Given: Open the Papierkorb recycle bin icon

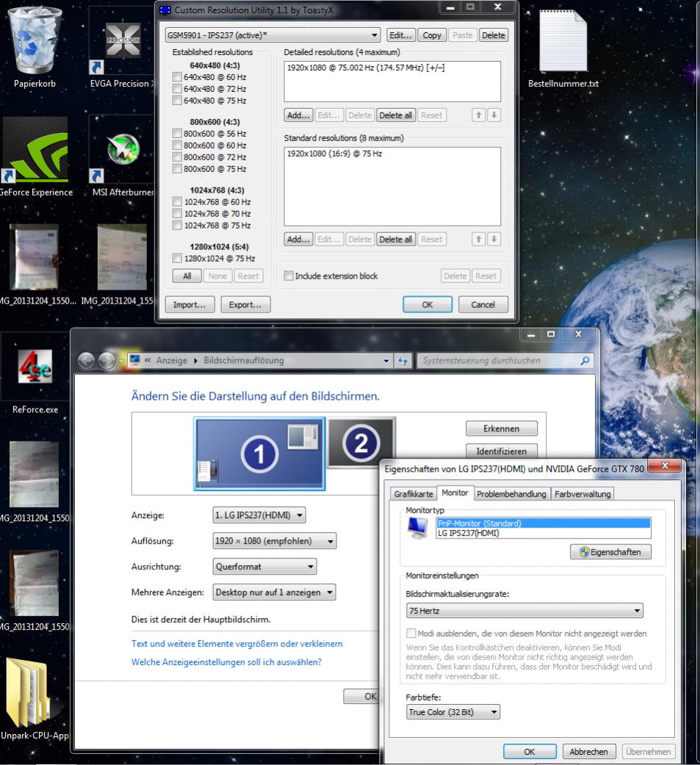Looking at the screenshot, I should (x=35, y=46).
